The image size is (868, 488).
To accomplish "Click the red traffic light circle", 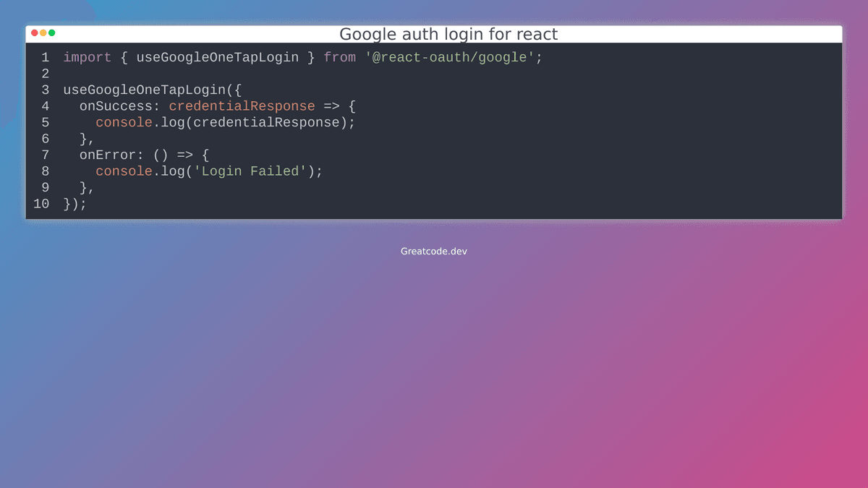I will [34, 33].
